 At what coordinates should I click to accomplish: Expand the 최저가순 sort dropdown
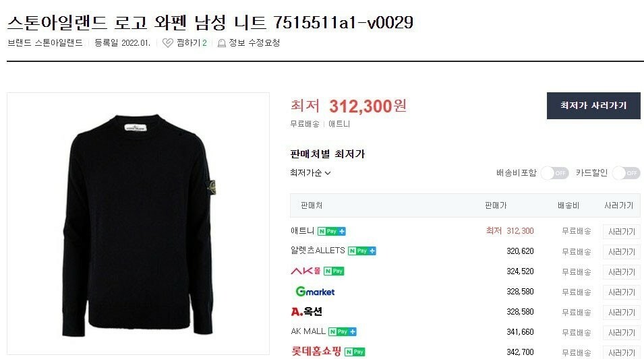(310, 172)
